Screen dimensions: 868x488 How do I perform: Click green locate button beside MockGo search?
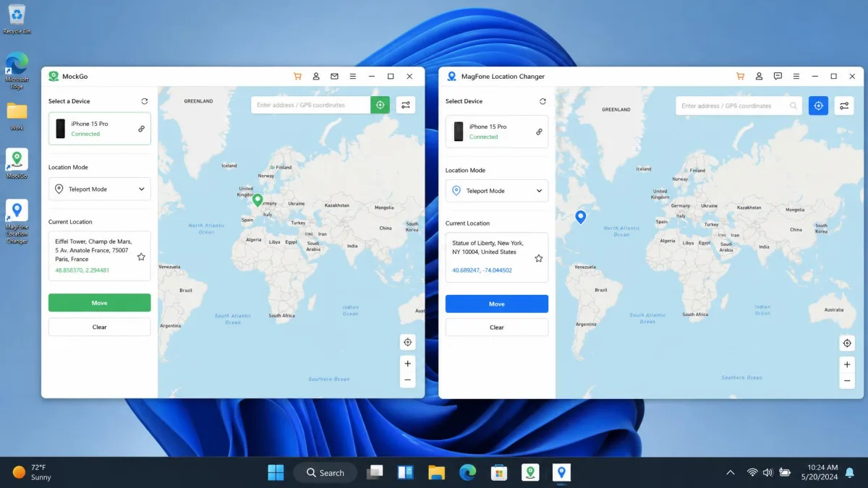click(x=380, y=105)
